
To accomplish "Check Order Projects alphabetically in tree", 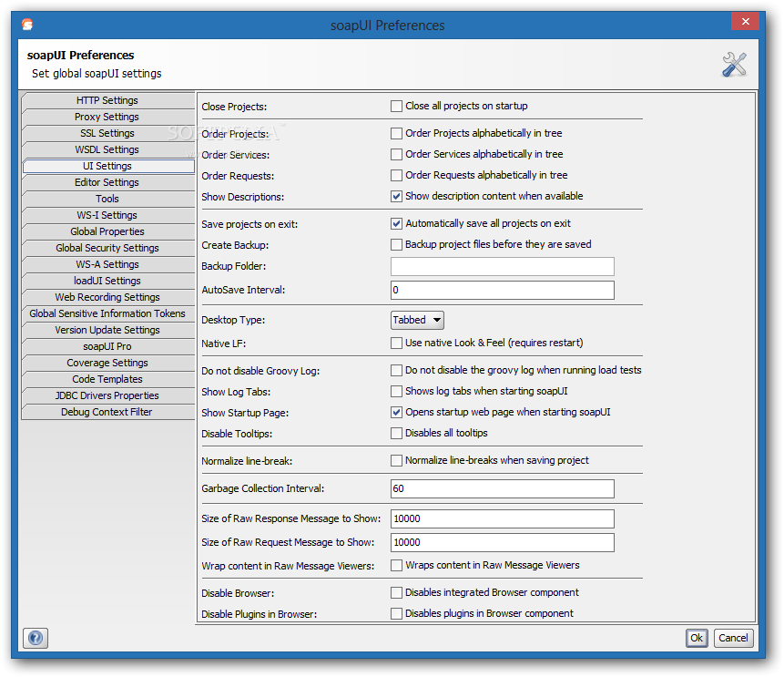I will click(396, 133).
